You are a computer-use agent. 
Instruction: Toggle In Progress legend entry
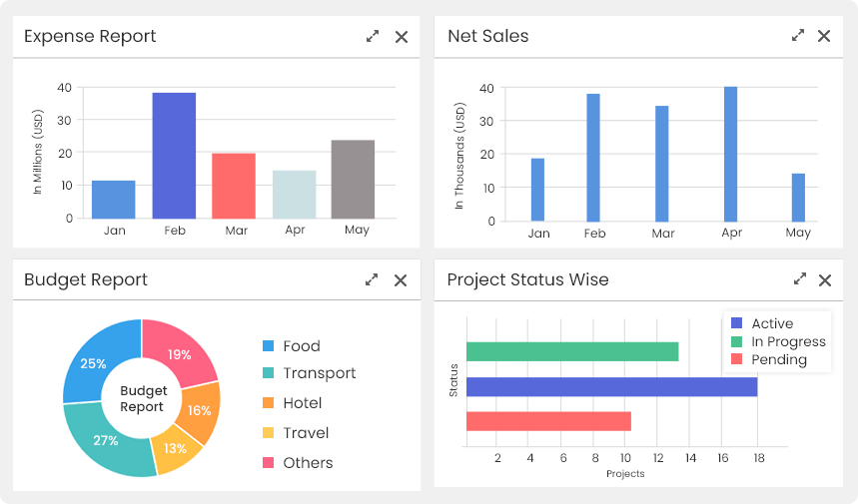[x=788, y=341]
